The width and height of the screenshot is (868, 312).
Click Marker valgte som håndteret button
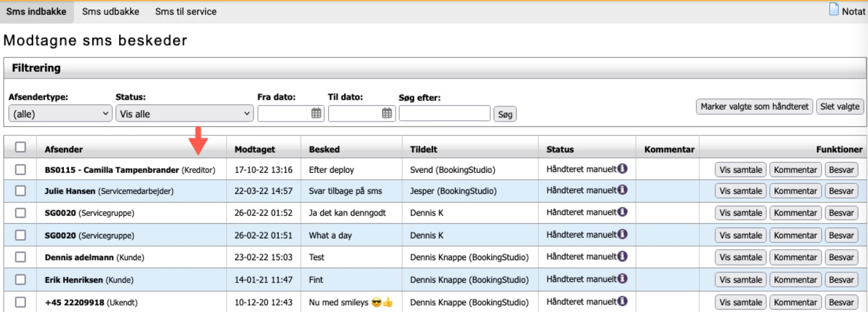pos(754,107)
